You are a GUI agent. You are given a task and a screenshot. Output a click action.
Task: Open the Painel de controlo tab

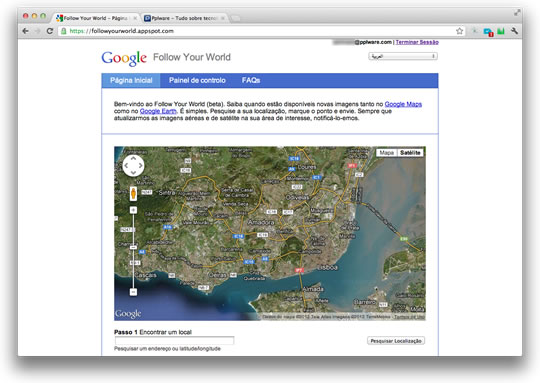pyautogui.click(x=197, y=80)
